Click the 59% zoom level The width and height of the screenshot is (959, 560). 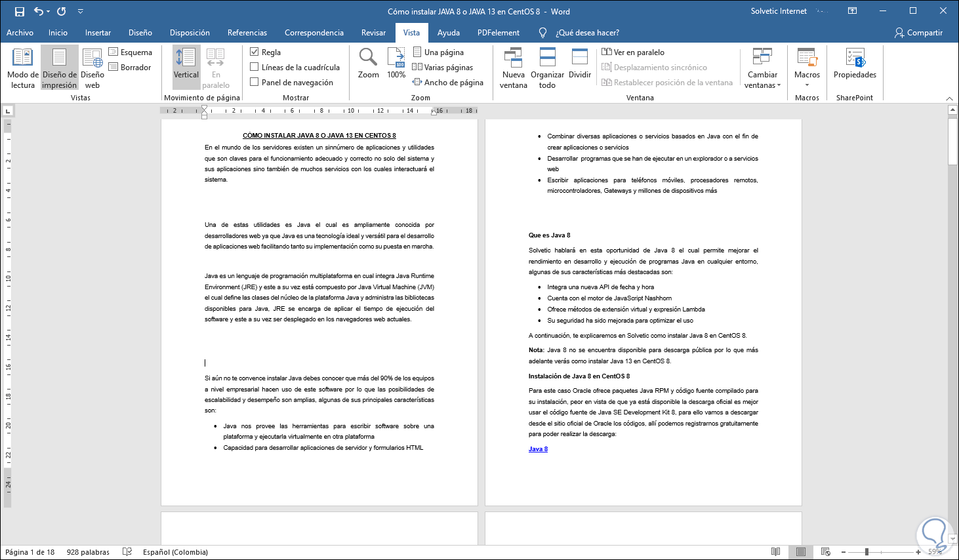(x=935, y=552)
